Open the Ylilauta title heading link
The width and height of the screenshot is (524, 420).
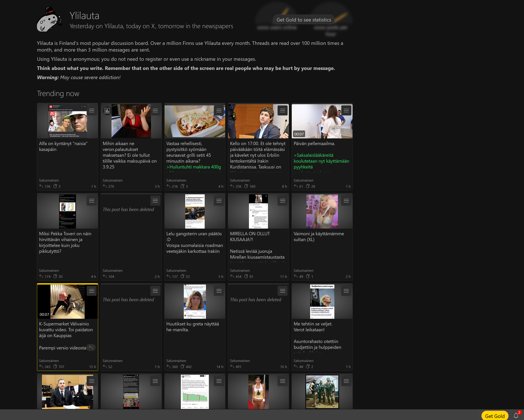(84, 15)
